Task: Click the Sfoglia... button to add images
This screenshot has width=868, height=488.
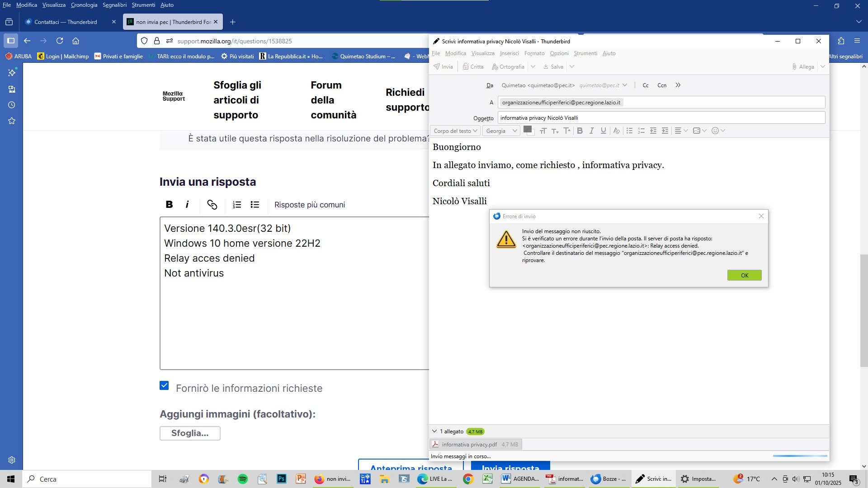Action: coord(190,433)
